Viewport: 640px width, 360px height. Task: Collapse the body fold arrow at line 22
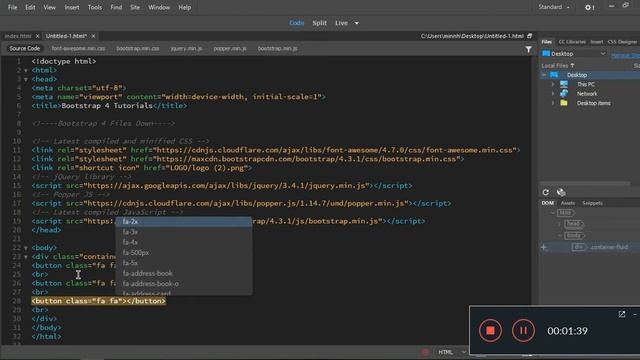click(x=26, y=248)
